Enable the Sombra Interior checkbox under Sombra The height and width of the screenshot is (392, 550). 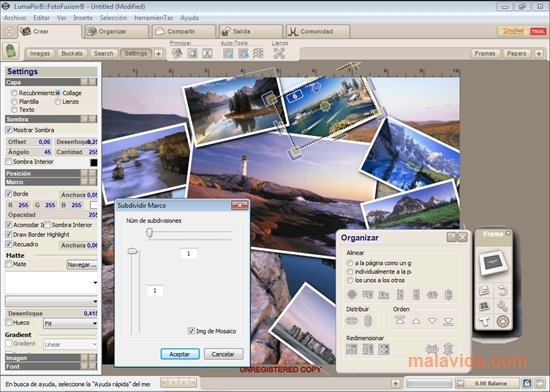point(9,162)
